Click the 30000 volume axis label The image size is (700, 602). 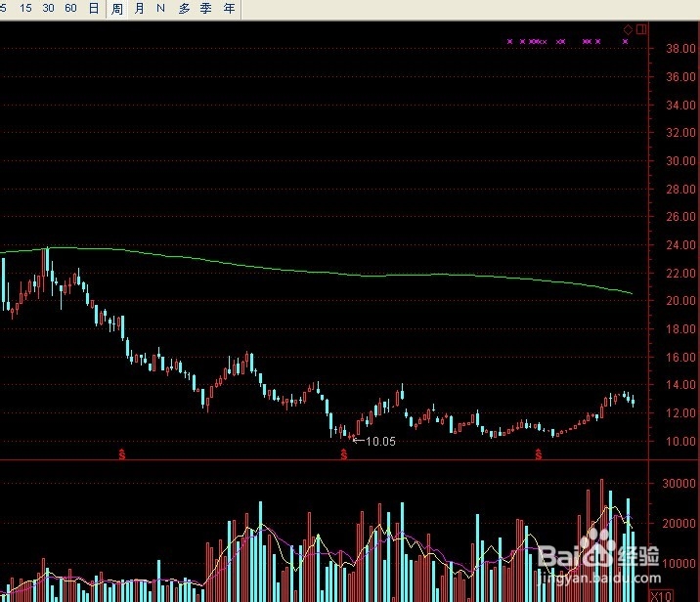click(x=678, y=484)
